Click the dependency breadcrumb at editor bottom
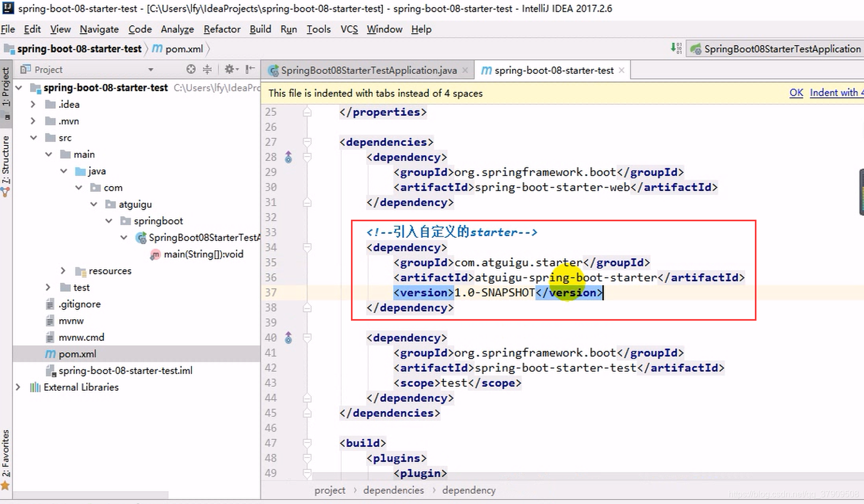 pos(469,490)
